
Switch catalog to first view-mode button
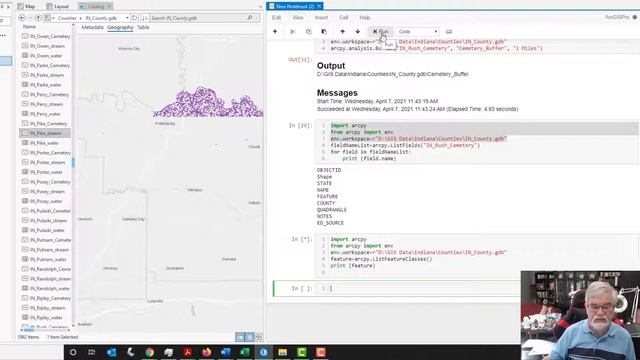click(240, 337)
